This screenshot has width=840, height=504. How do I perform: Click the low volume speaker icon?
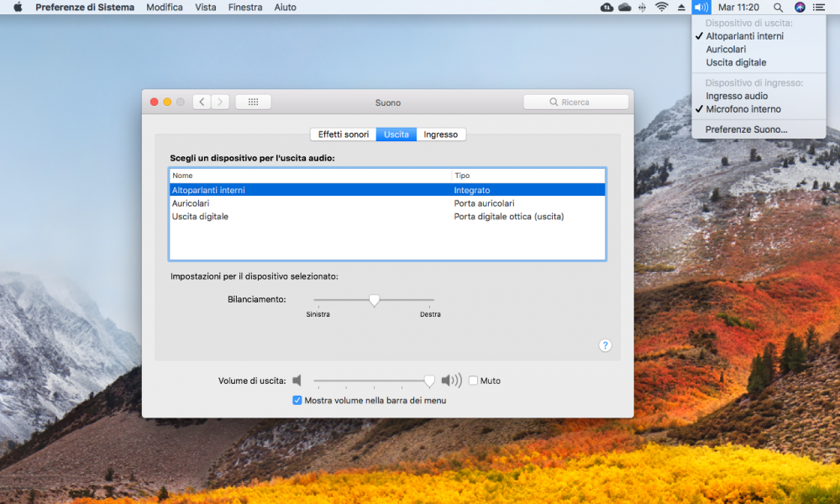click(x=297, y=381)
